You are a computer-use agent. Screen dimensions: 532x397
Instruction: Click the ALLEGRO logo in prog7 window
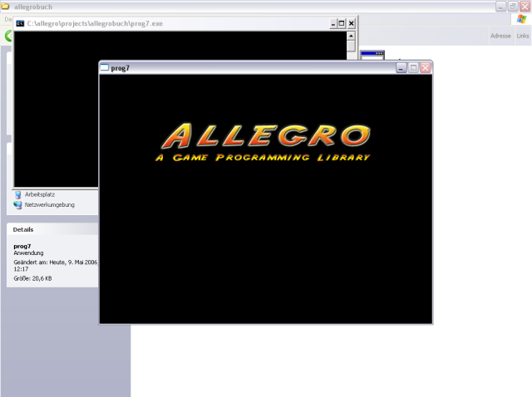pyautogui.click(x=264, y=135)
